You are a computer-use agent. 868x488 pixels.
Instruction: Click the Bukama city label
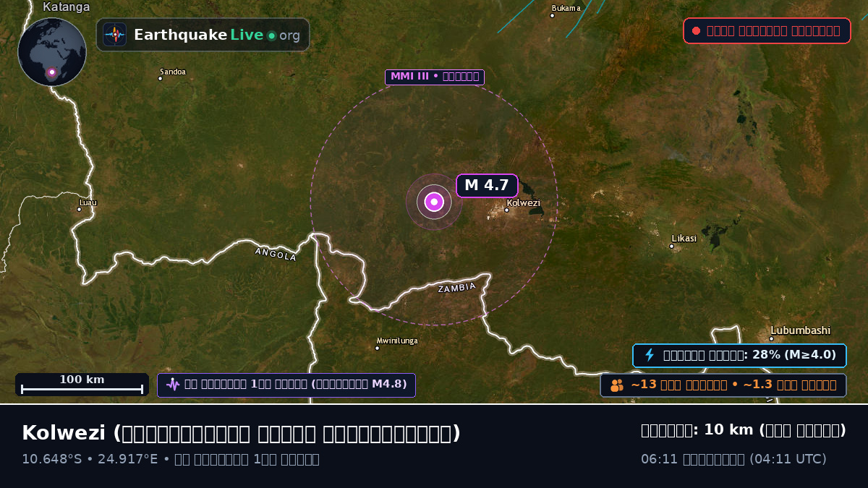[x=566, y=9]
